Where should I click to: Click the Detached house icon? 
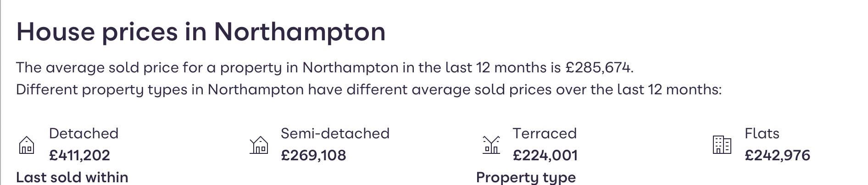tap(27, 145)
